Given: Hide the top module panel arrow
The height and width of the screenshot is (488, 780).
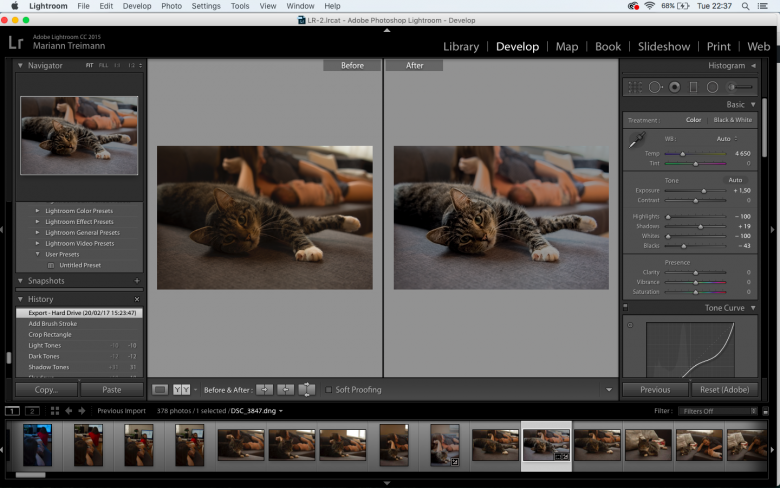Looking at the screenshot, I should [x=387, y=30].
